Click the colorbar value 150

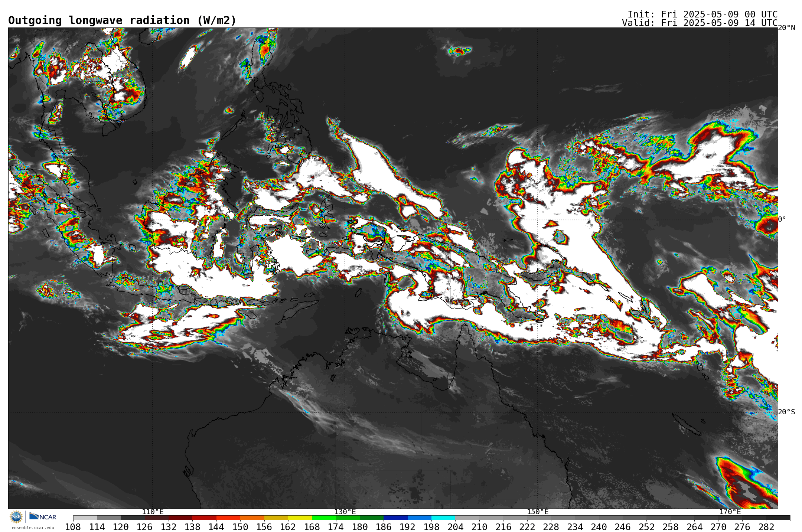coord(240,527)
